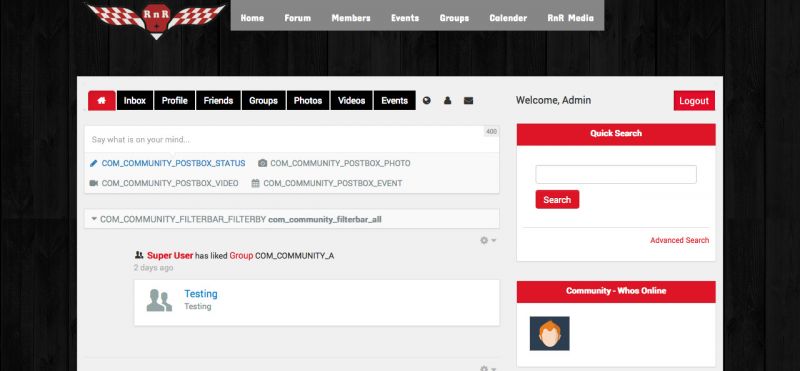Switch to the Inbox tab
Screen dimensions: 800x371
pyautogui.click(x=135, y=101)
